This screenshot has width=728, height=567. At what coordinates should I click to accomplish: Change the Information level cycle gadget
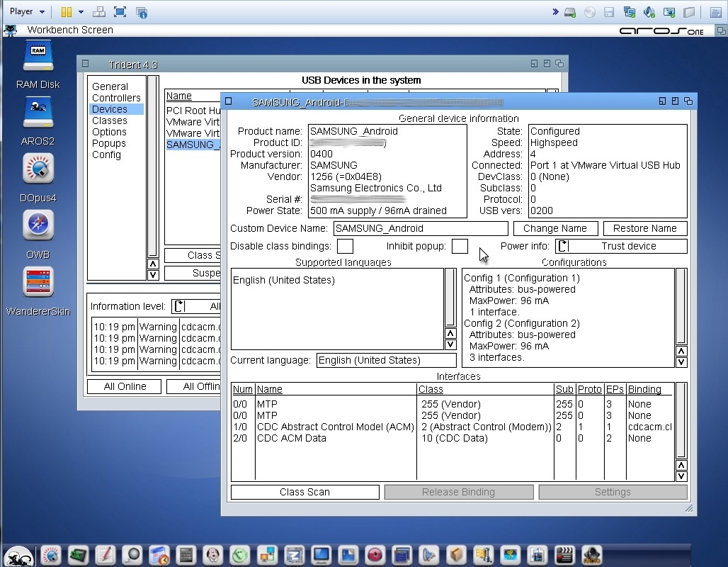tap(196, 306)
